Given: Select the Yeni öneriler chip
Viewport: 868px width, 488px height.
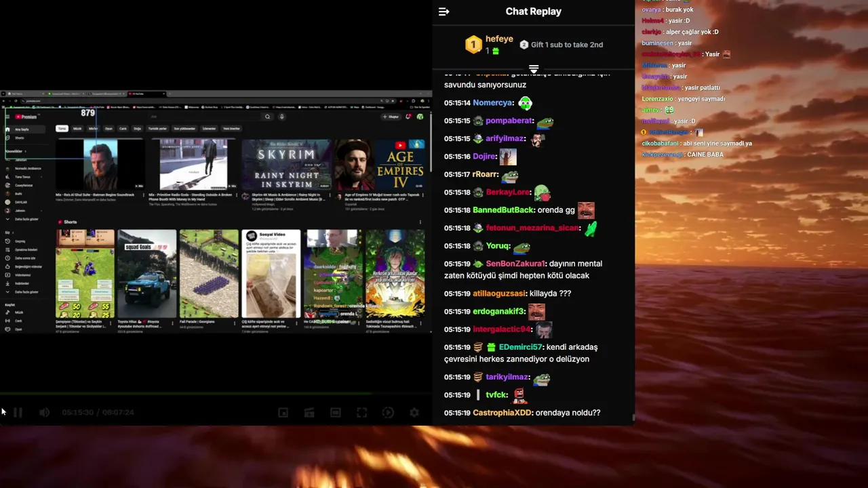Looking at the screenshot, I should click(231, 128).
